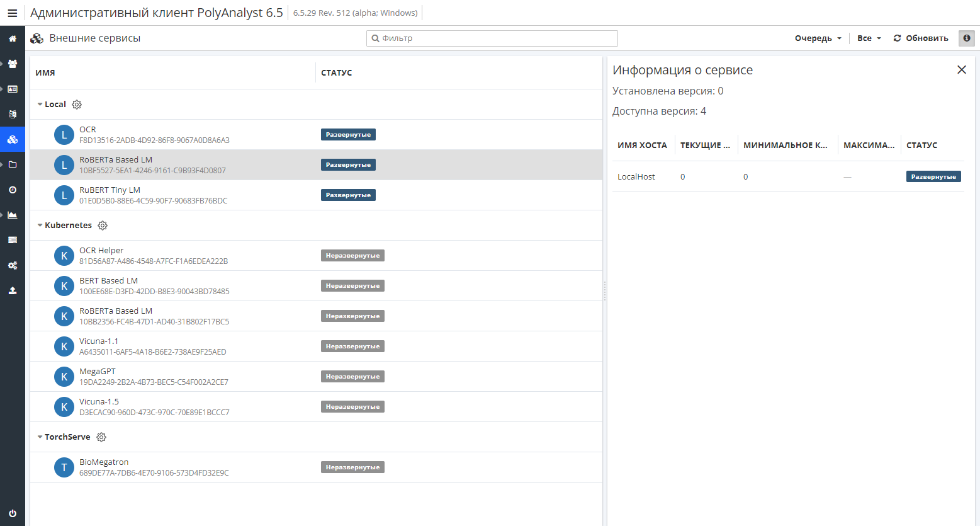Click the LocalHost host name cell

(636, 177)
